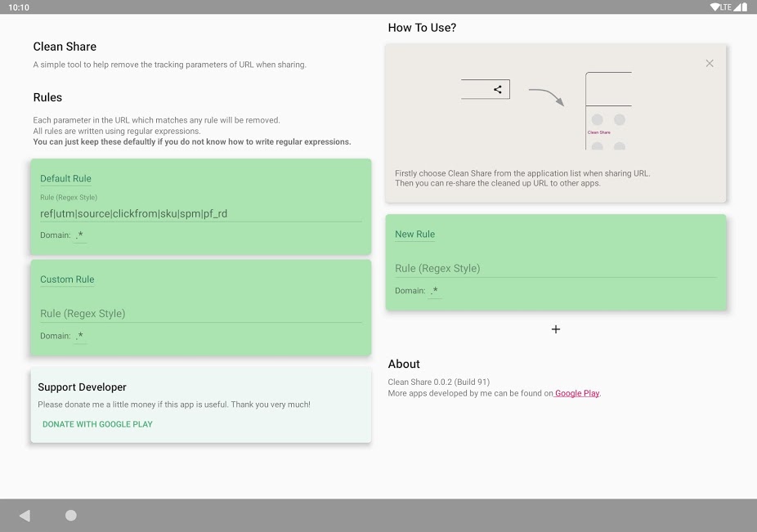Edit the Custom Rule domain field

pos(80,336)
